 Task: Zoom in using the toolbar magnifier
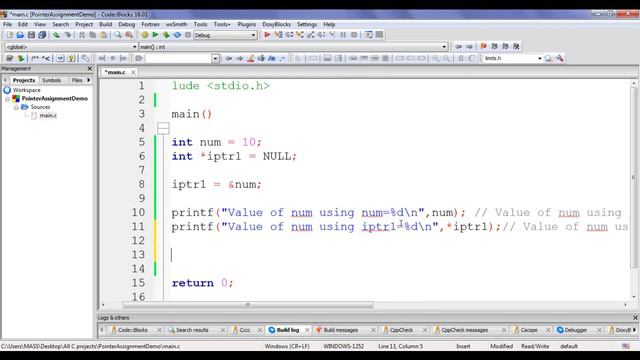pyautogui.click(x=436, y=58)
